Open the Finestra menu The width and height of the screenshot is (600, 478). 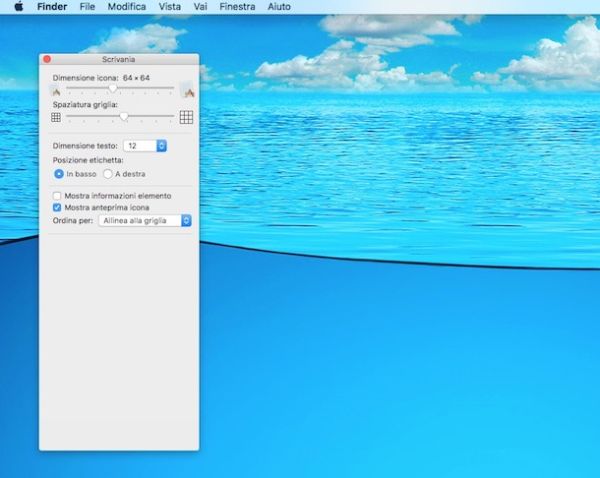[x=236, y=7]
